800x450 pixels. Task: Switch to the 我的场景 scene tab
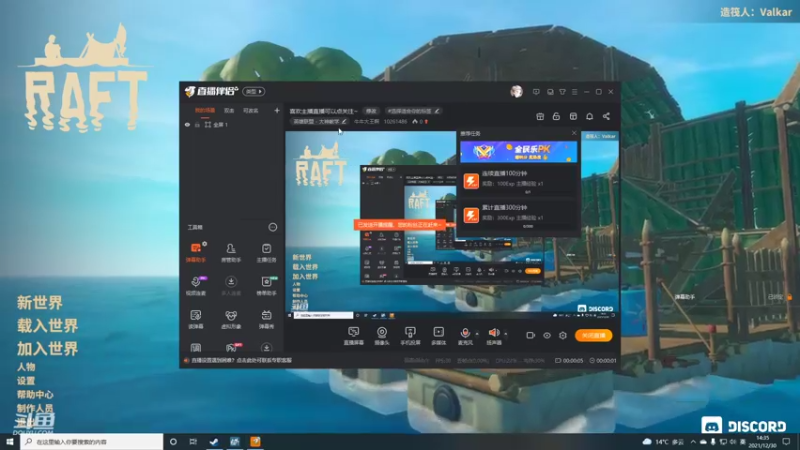click(x=205, y=111)
